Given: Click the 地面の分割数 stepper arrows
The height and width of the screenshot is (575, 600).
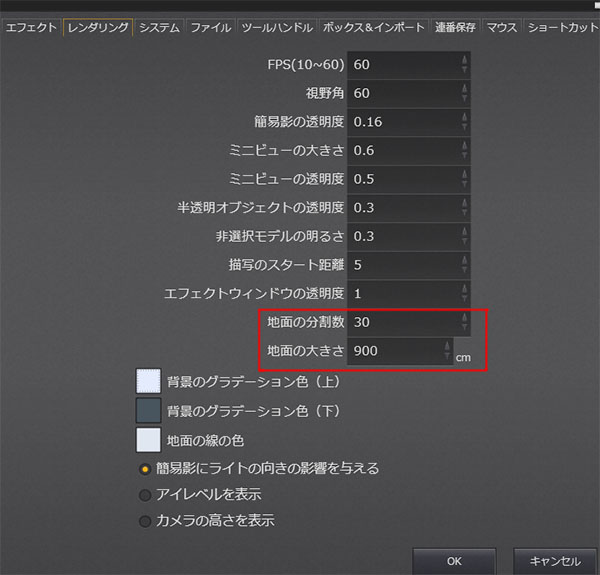Looking at the screenshot, I should 463,323.
